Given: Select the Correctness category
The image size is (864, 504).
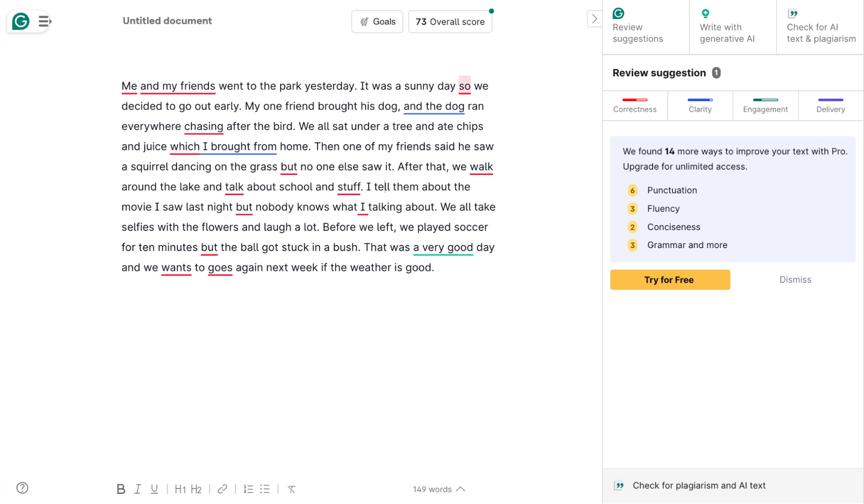Looking at the screenshot, I should [x=635, y=105].
